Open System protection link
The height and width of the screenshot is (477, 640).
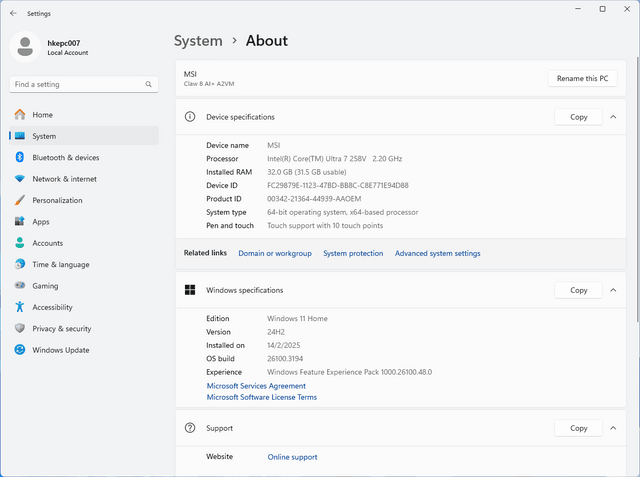click(x=353, y=253)
